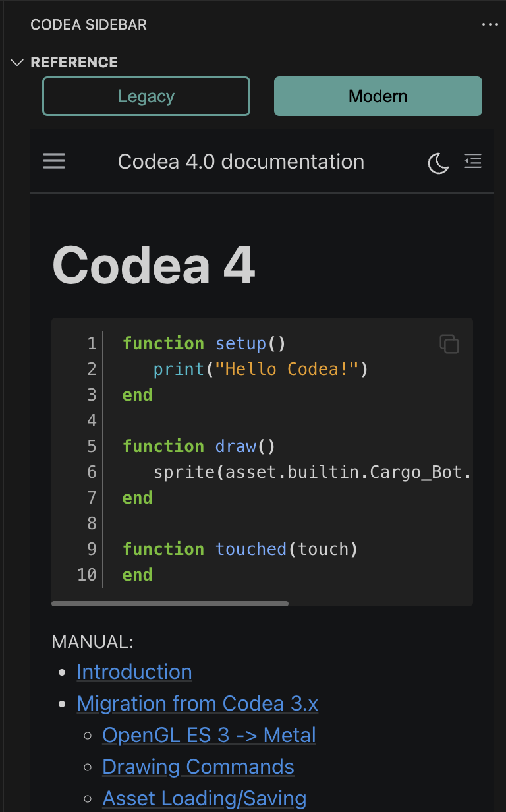Click the function draw() code line

pos(199,446)
